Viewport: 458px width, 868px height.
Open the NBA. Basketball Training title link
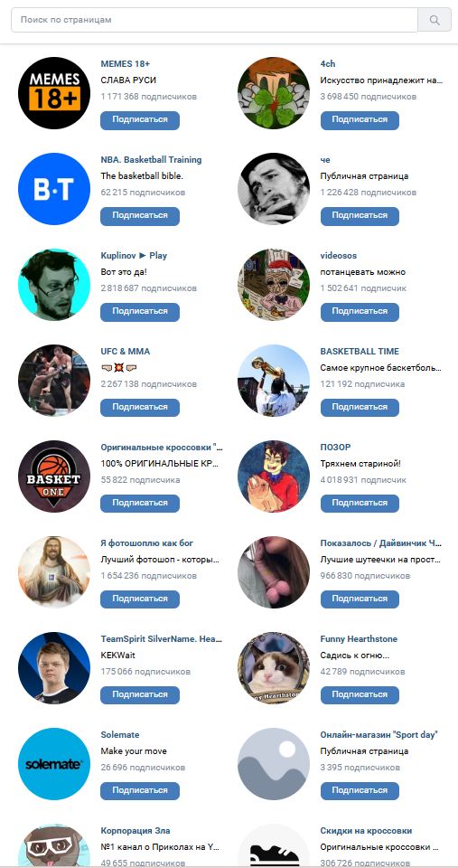[x=151, y=160]
